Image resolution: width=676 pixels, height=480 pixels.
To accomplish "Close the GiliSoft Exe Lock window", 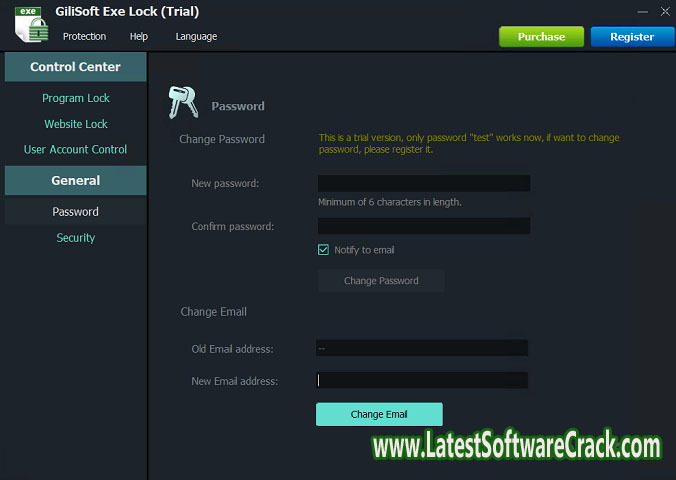I will click(x=665, y=12).
